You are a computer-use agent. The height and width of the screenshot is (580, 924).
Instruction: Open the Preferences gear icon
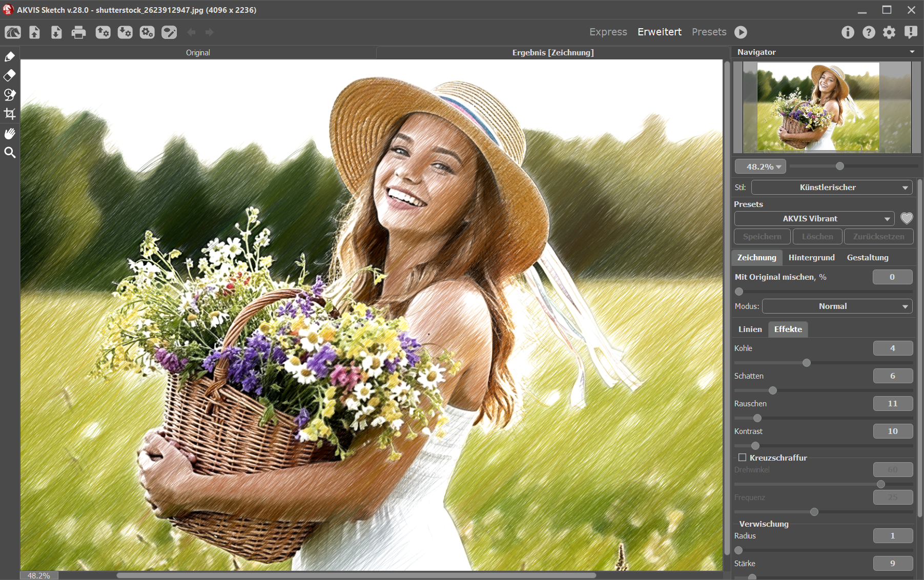click(x=889, y=32)
